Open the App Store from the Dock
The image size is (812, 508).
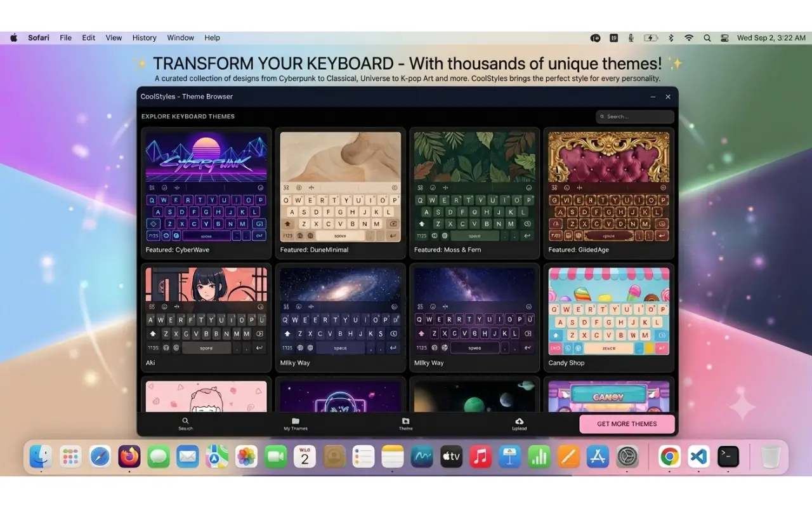click(598, 456)
